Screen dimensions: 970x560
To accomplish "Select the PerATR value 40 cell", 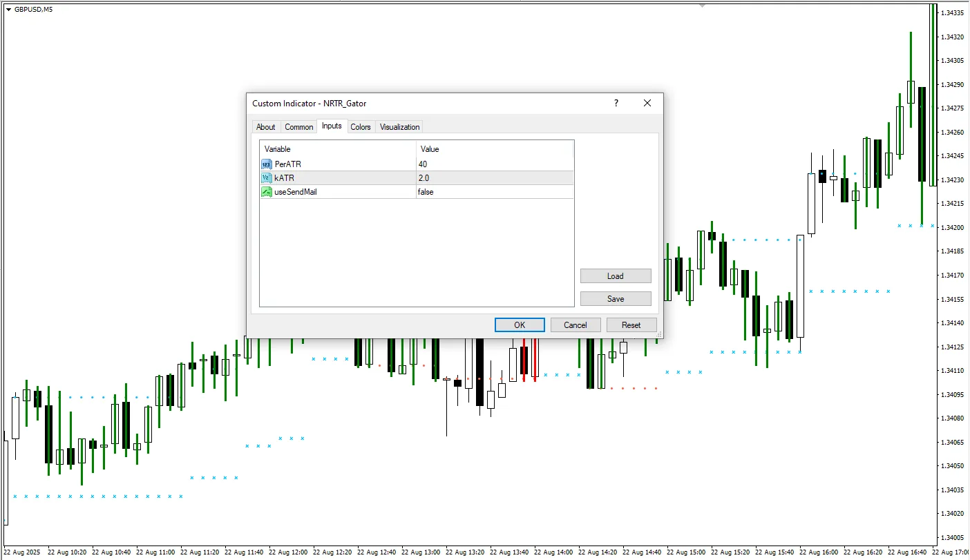I will tap(495, 164).
